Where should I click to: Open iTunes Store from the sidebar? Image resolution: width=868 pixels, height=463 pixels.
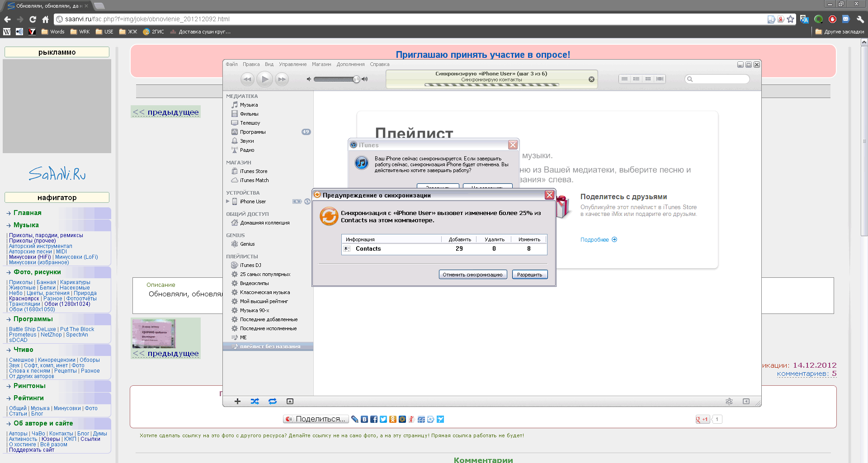[x=254, y=171]
